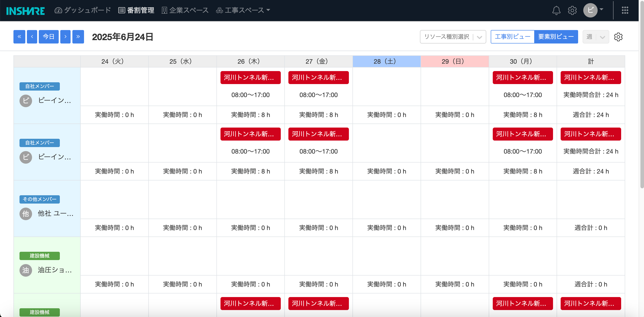Click the 24（火）column header

(115, 62)
